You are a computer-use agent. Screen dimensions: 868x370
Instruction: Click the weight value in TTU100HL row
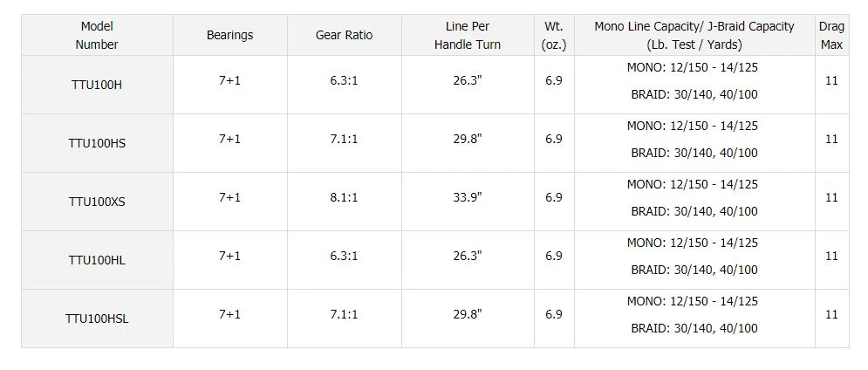[x=554, y=256]
